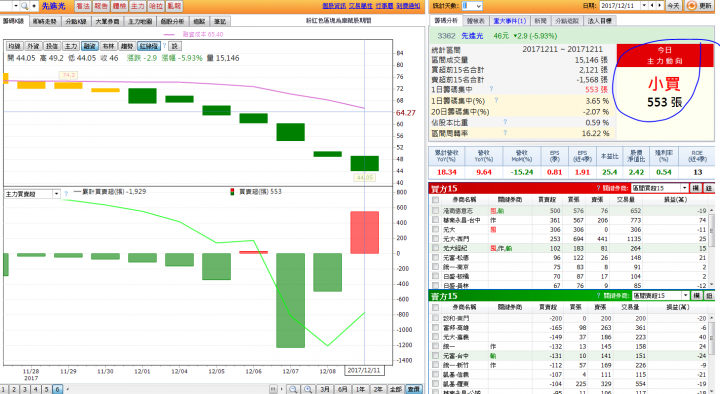Viewport: 720px width, 394px height.
Task: Click help question mark next to 紅綠燈
Action: (x=164, y=46)
